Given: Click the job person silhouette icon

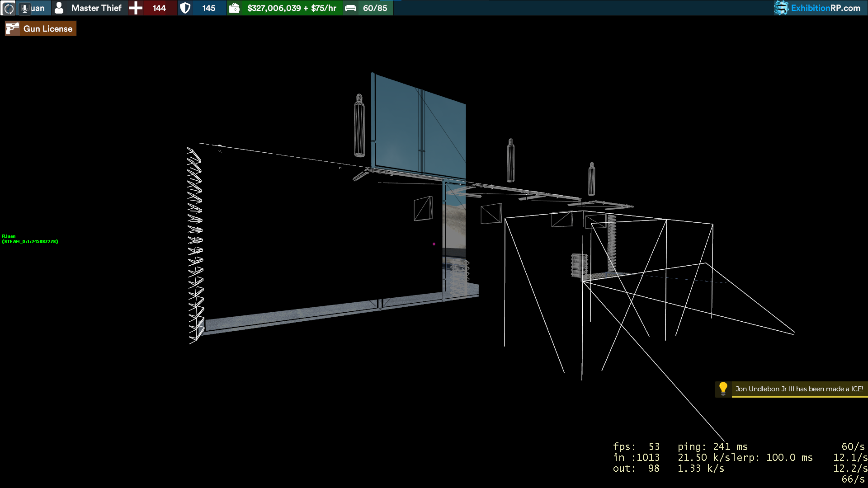Looking at the screenshot, I should [x=59, y=8].
